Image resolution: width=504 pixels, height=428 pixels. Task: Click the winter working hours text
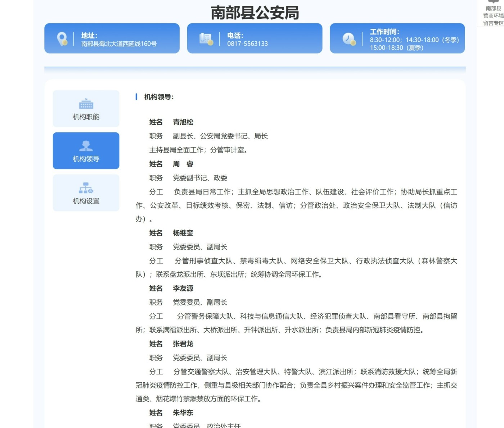414,40
